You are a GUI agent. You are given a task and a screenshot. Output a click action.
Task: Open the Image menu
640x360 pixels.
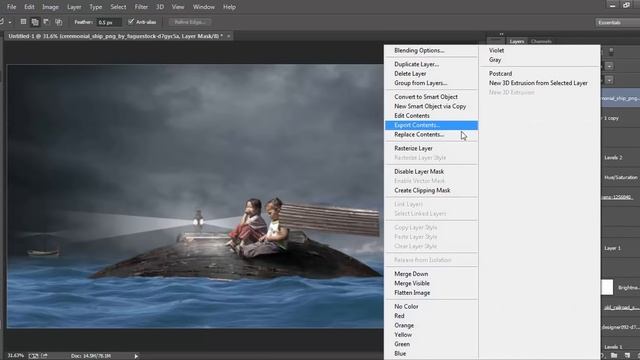click(x=50, y=7)
